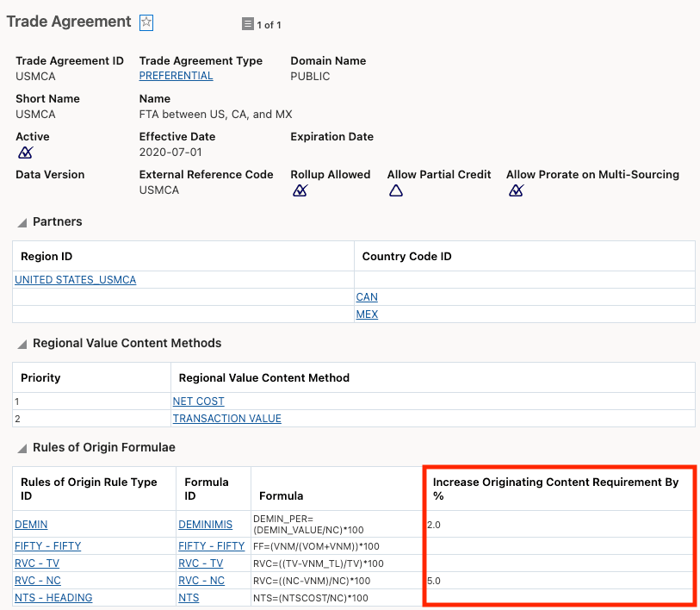The height and width of the screenshot is (610, 700).
Task: Open the DEMIN rule type link
Action: coord(31,524)
